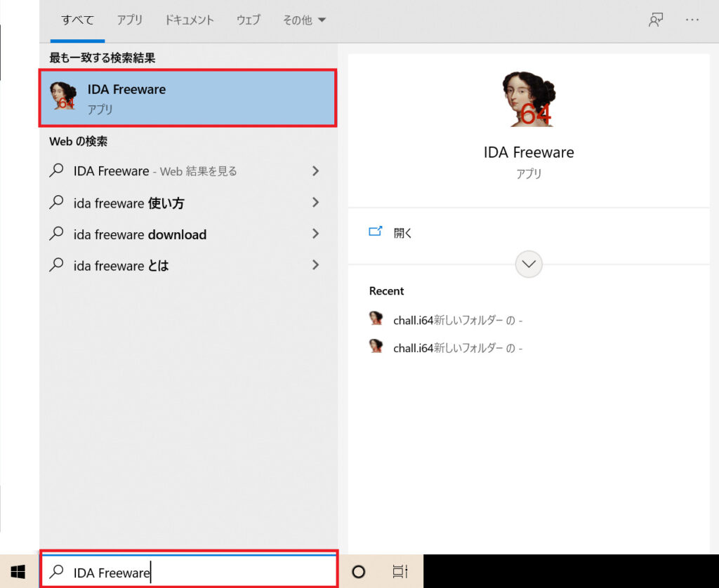Click the open-in-new-window icon beside 開く
This screenshot has height=588, width=719.
pos(376,230)
